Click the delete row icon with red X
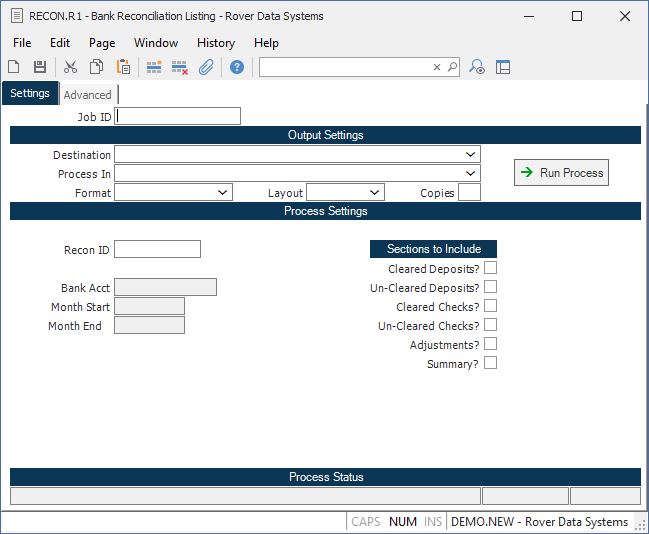The image size is (649, 534). click(180, 67)
